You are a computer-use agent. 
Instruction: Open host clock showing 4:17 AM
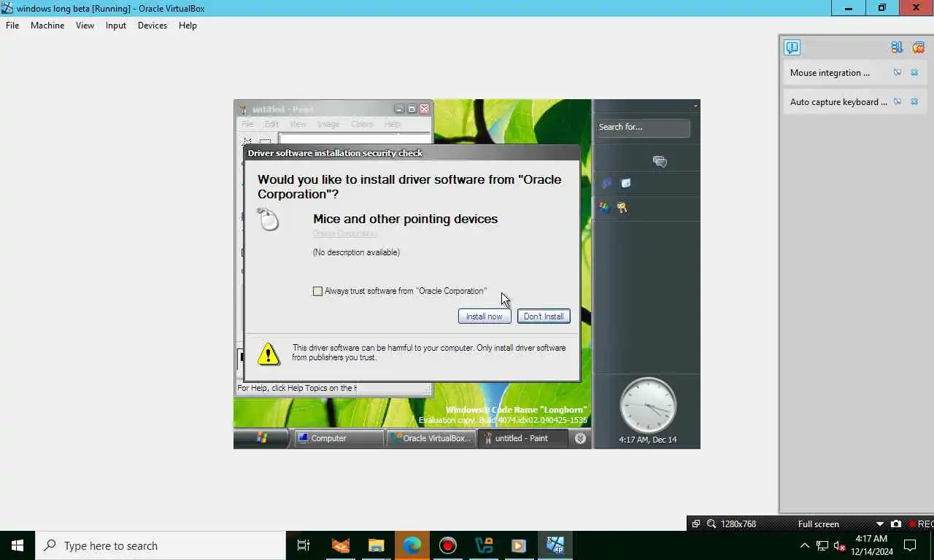point(872,545)
